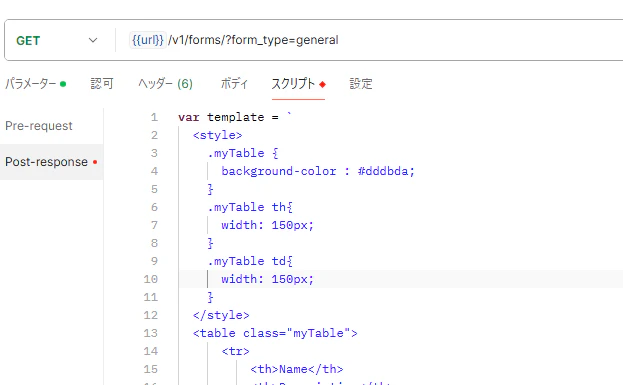Image resolution: width=623 pixels, height=385 pixels.
Task: Select the スクリプト tab
Action: point(298,84)
